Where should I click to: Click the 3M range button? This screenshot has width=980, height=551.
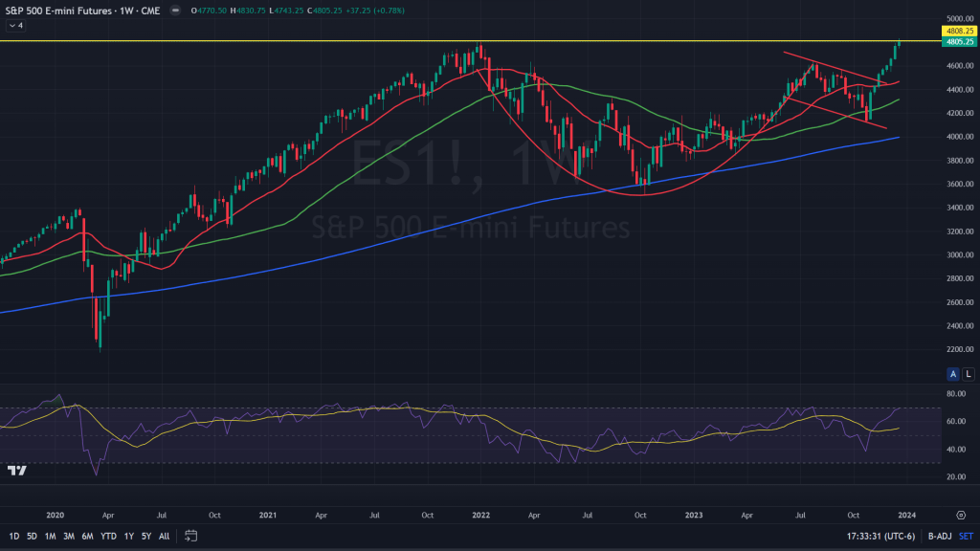click(x=69, y=536)
